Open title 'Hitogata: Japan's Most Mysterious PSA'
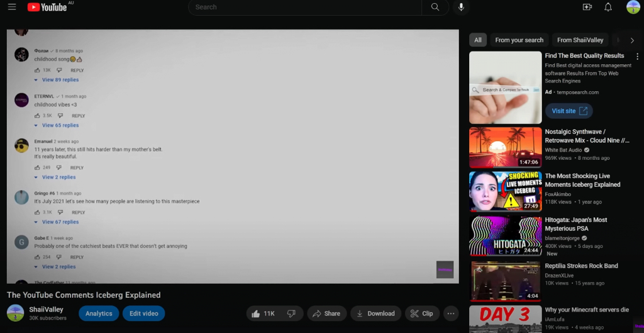 point(576,224)
